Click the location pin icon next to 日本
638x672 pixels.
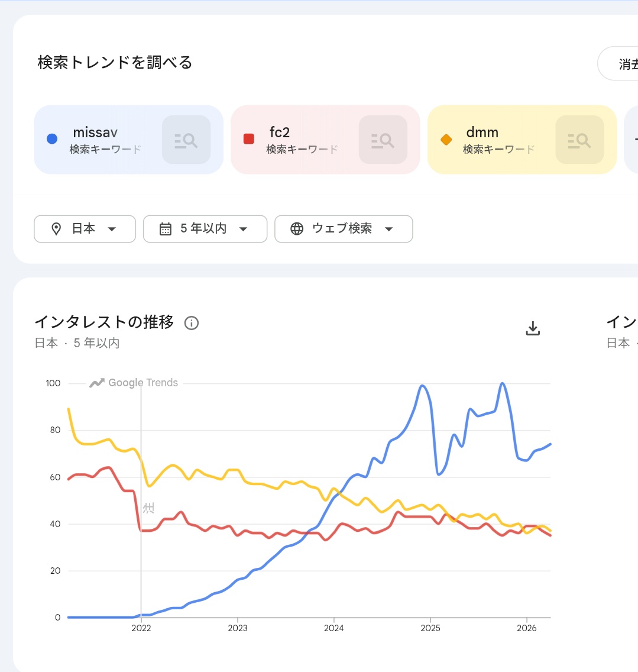tap(56, 229)
